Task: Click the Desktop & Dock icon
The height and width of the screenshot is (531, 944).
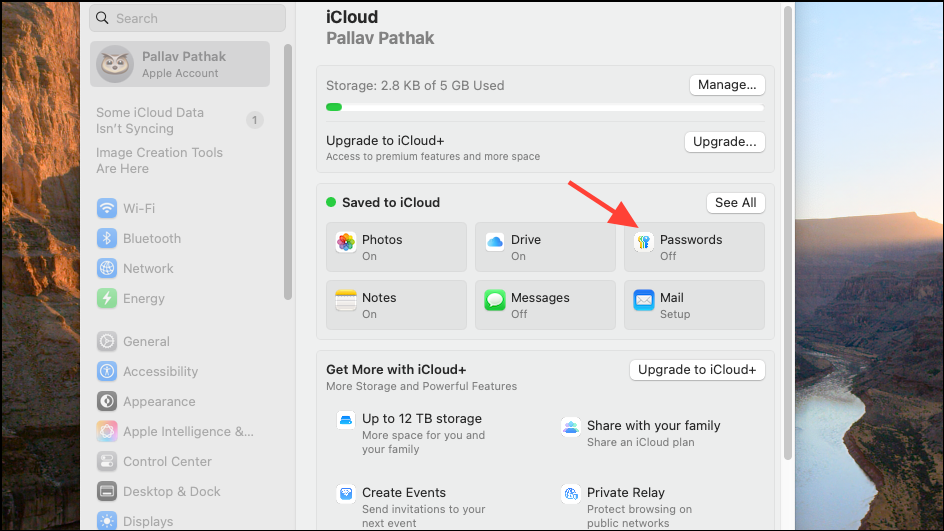Action: tap(107, 492)
